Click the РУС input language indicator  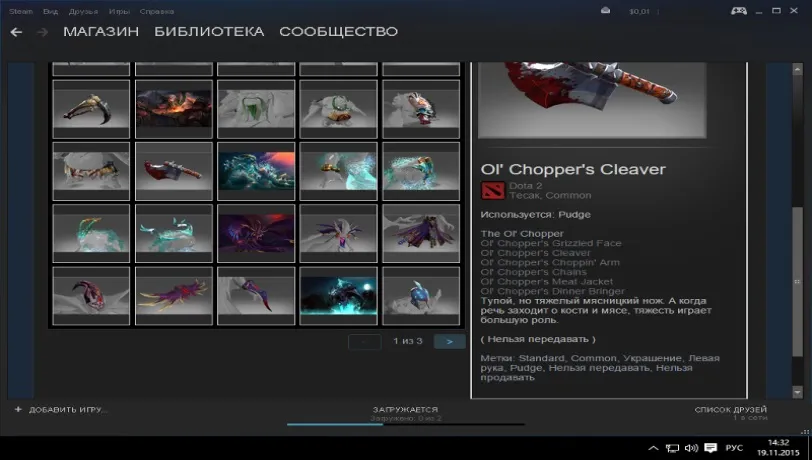[734, 448]
